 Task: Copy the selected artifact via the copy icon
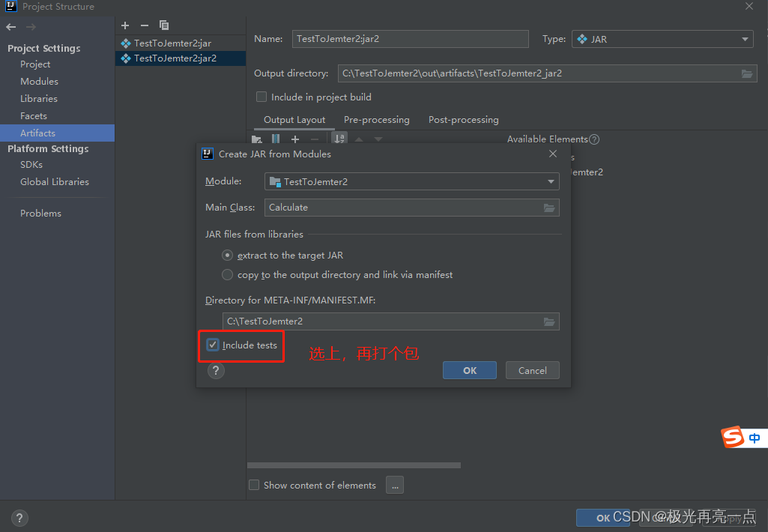pyautogui.click(x=163, y=25)
